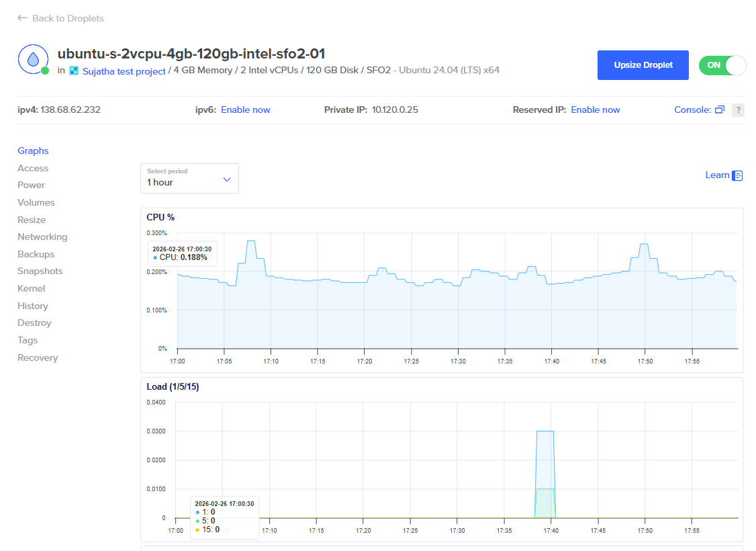The width and height of the screenshot is (756, 551).
Task: Click the back arrow icon to Droplets
Action: (x=22, y=18)
